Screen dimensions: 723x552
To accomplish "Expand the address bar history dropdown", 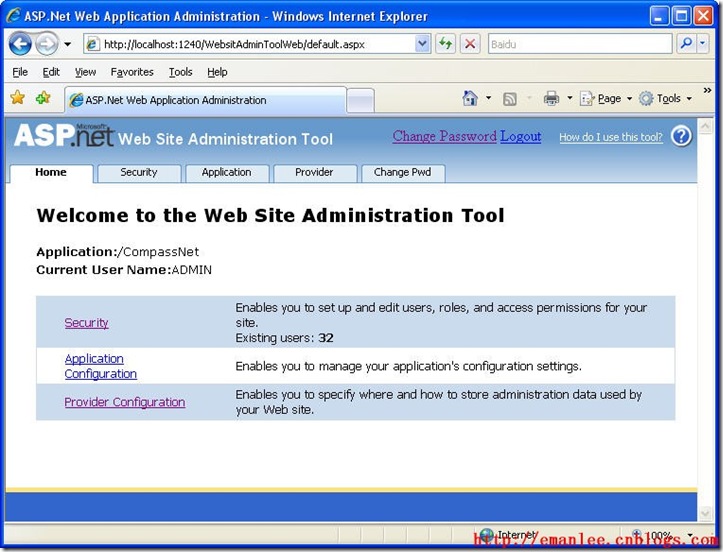I will [422, 44].
